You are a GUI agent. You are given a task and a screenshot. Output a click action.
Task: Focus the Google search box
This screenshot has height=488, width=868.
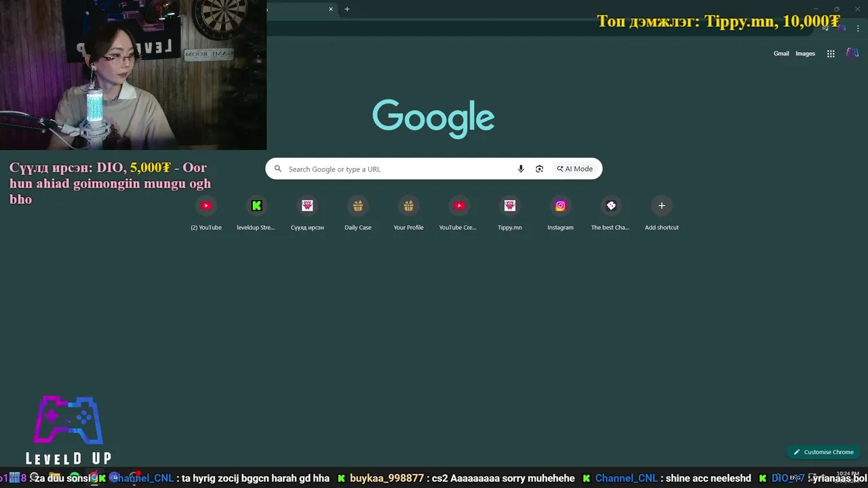click(x=434, y=169)
